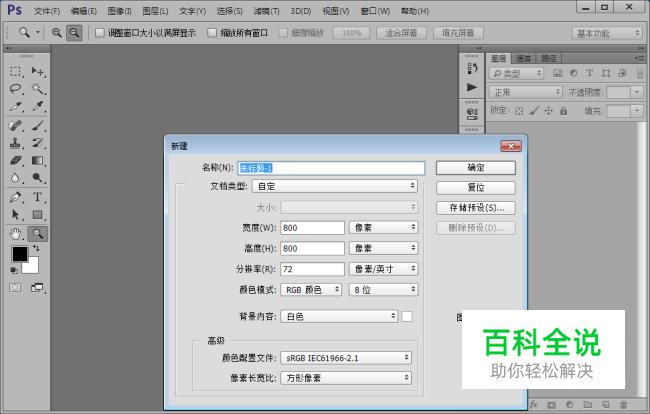Enable 缩放所有窗口 checkbox
650x414 pixels.
[212, 33]
